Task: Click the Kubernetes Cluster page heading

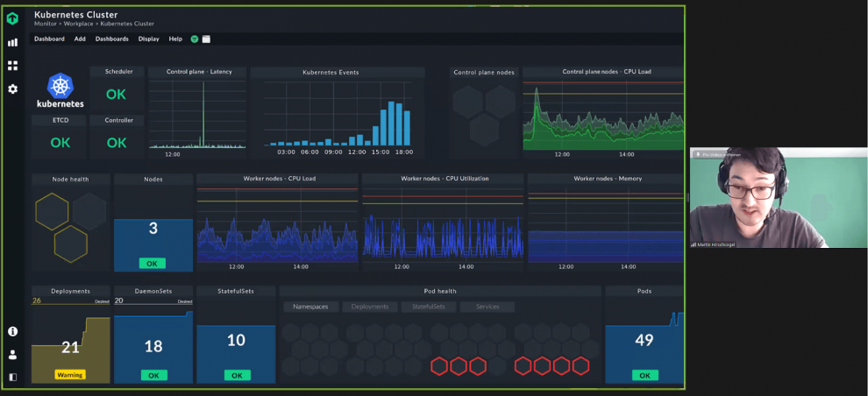Action: tap(75, 15)
